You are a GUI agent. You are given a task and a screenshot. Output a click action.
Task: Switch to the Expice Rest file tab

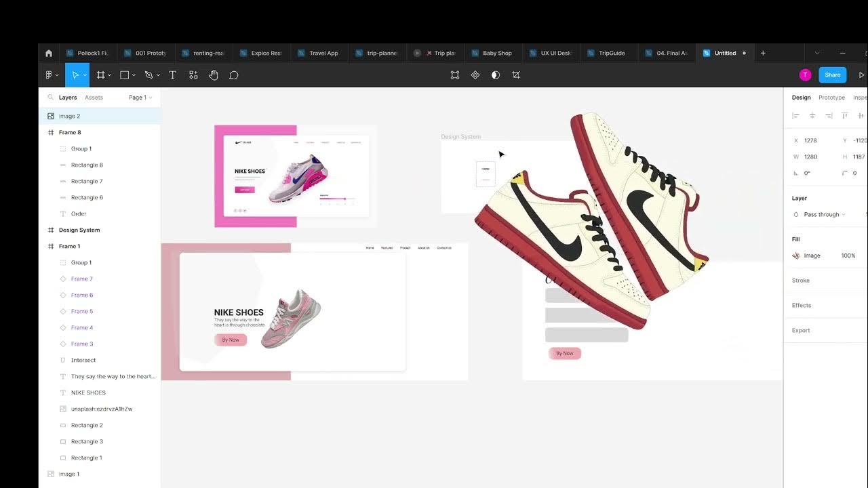261,53
